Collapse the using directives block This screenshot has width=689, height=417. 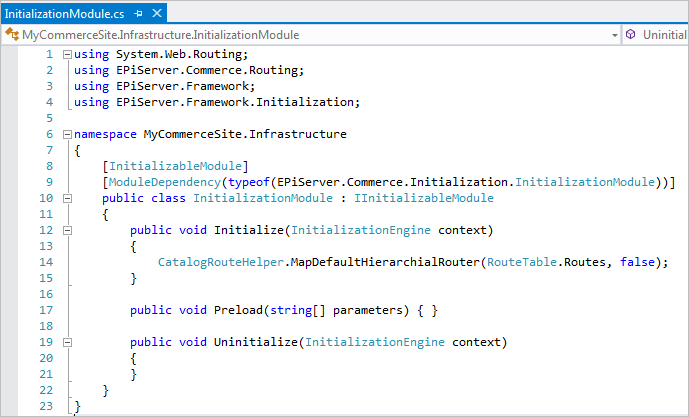tap(67, 54)
